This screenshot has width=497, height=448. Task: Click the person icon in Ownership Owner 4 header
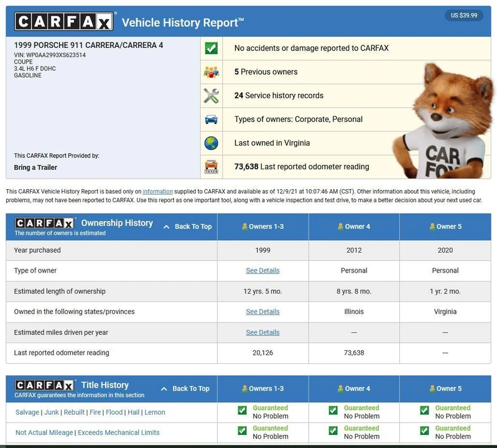click(340, 226)
